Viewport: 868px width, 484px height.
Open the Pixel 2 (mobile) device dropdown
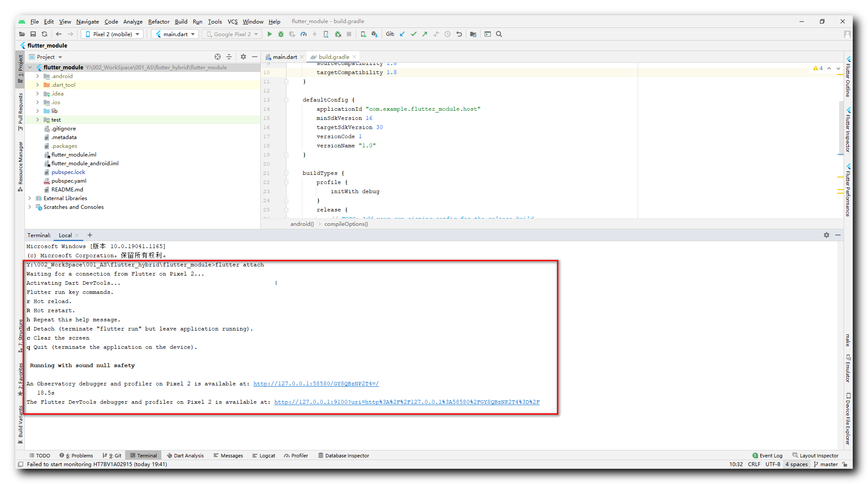point(113,34)
